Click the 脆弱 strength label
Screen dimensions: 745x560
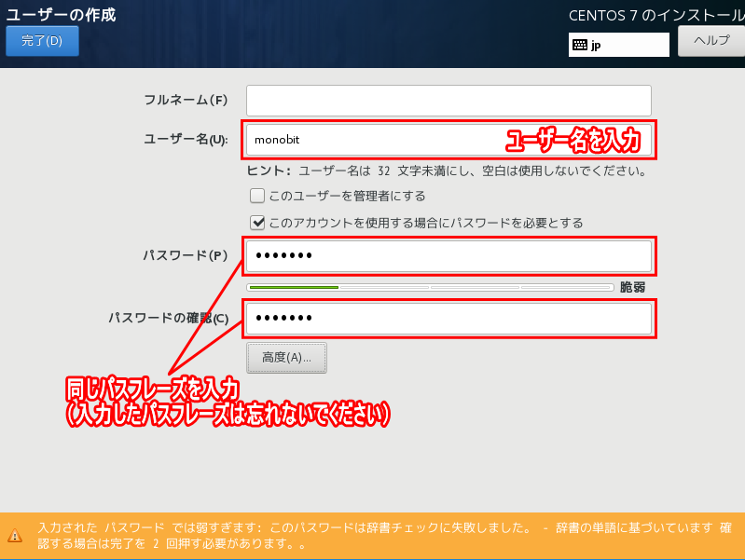(632, 287)
